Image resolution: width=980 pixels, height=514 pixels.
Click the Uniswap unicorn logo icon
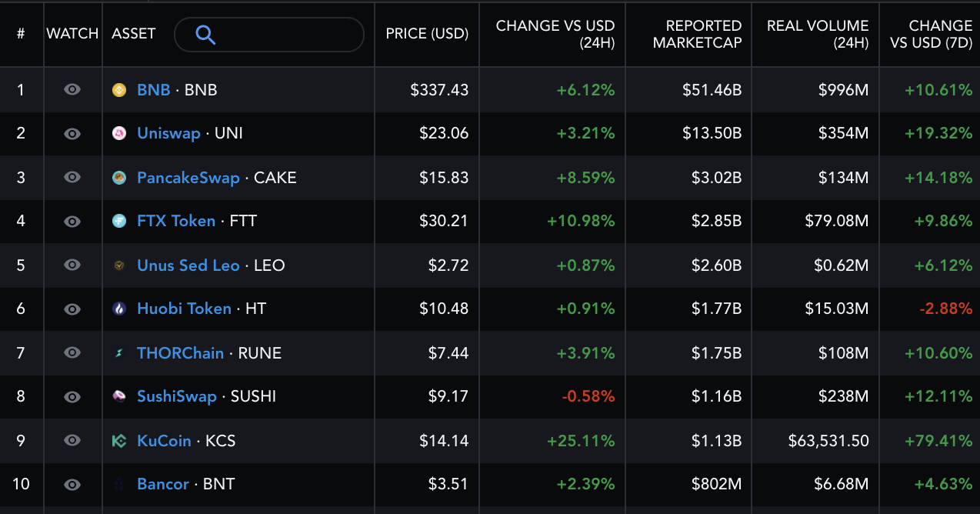pos(119,134)
